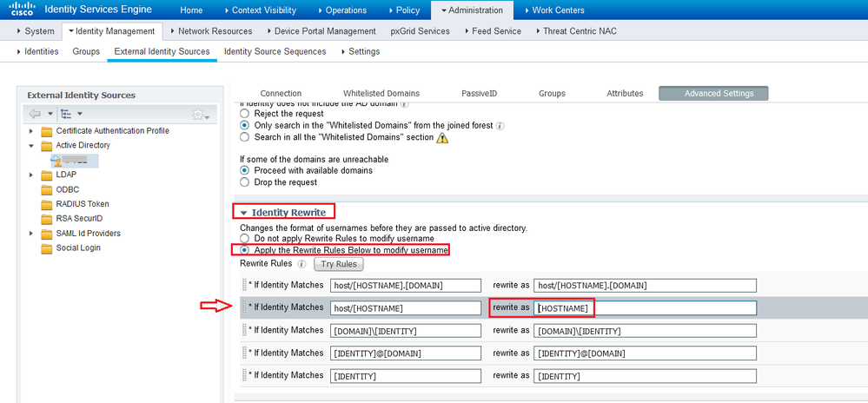Expand the SAML Id Providers tree node
The image size is (868, 403).
31,234
